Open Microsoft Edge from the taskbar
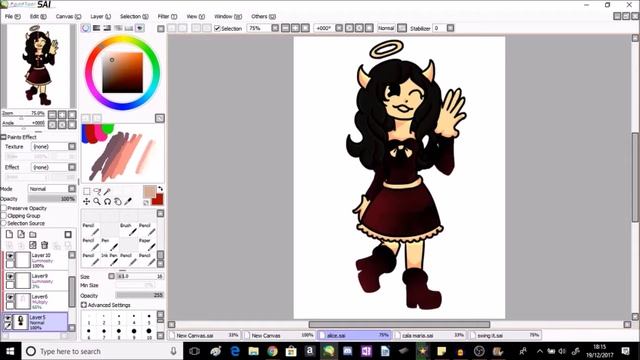This screenshot has width=640, height=360. point(235,351)
